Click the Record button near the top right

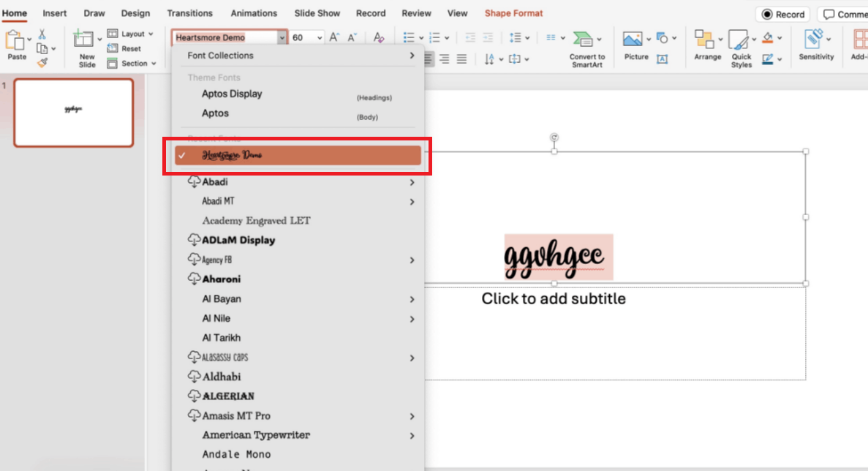point(782,13)
